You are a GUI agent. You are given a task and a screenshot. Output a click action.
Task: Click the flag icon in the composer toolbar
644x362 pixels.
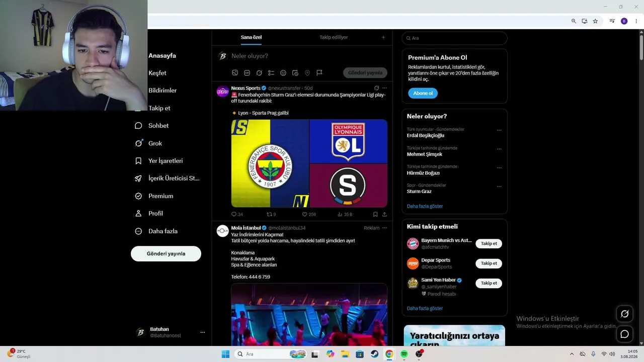point(319,73)
